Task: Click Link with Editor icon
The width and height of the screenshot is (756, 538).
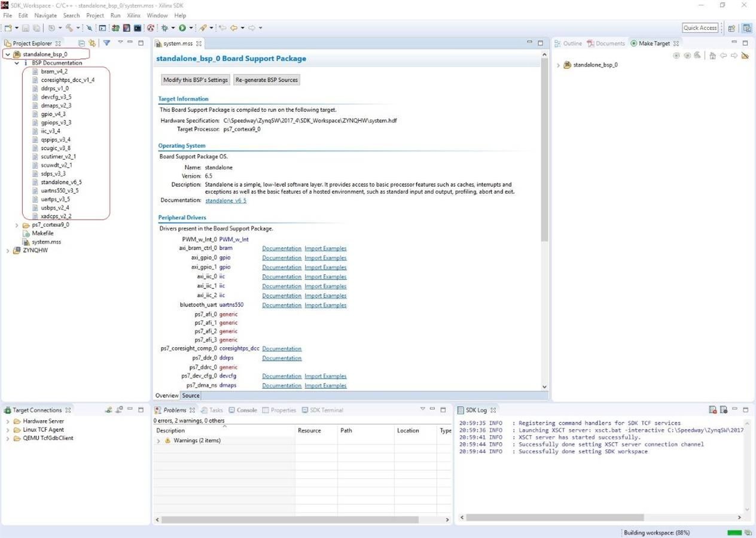Action: pos(92,43)
